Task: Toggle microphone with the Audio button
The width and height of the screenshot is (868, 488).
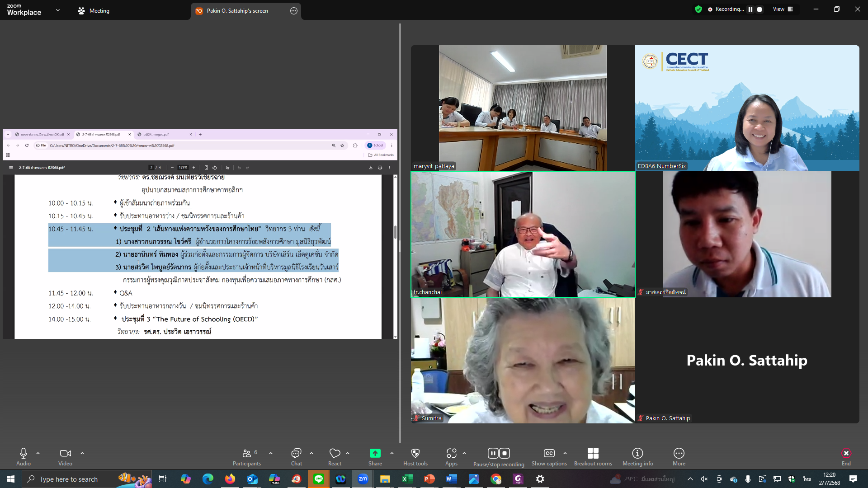Action: [24, 456]
